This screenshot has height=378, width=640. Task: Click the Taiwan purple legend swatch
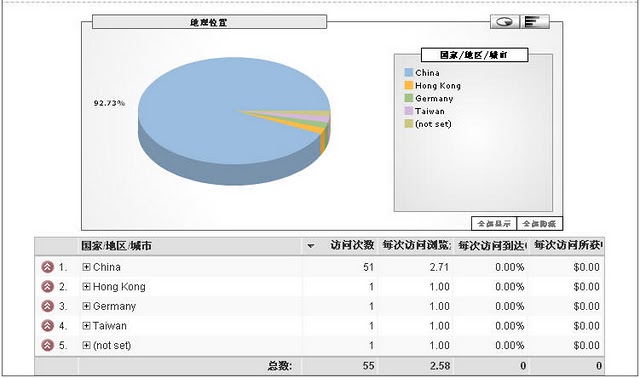point(409,111)
